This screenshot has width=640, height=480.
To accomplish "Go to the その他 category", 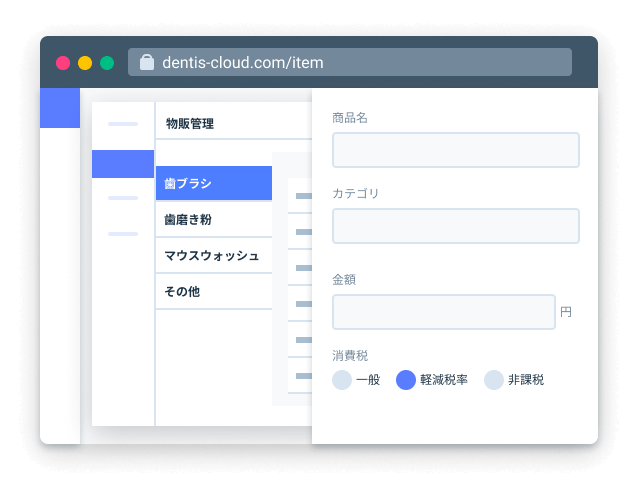I will [214, 292].
